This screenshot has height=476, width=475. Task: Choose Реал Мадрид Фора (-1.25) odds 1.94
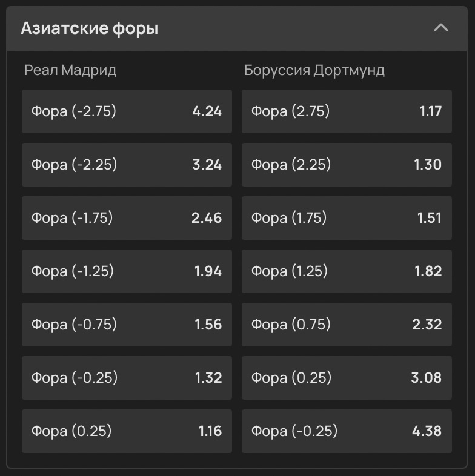click(127, 271)
